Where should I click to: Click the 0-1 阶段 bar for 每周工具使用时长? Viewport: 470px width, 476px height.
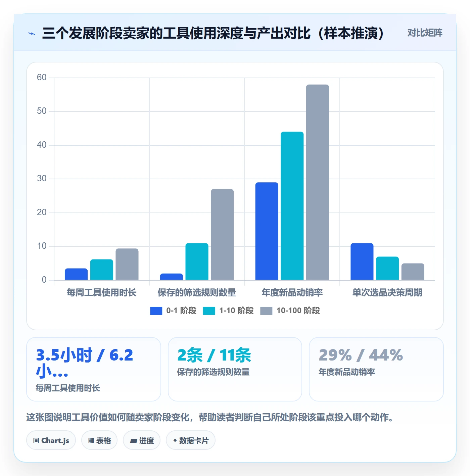point(76,274)
